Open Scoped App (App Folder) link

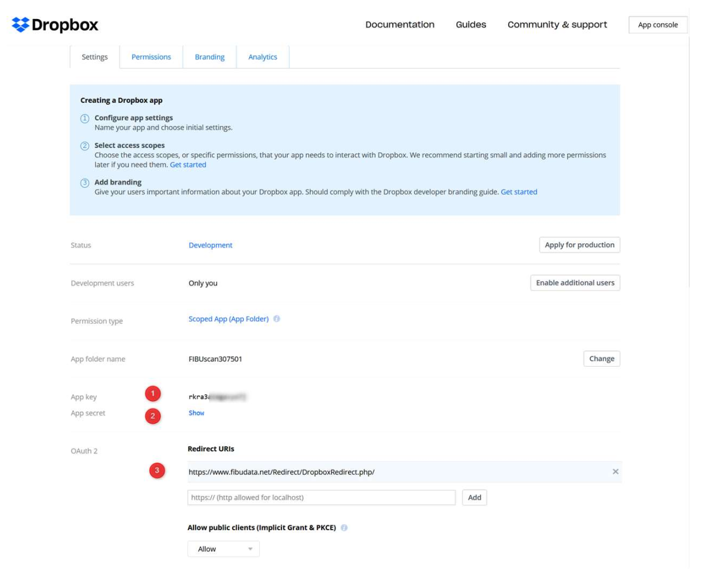click(x=228, y=319)
